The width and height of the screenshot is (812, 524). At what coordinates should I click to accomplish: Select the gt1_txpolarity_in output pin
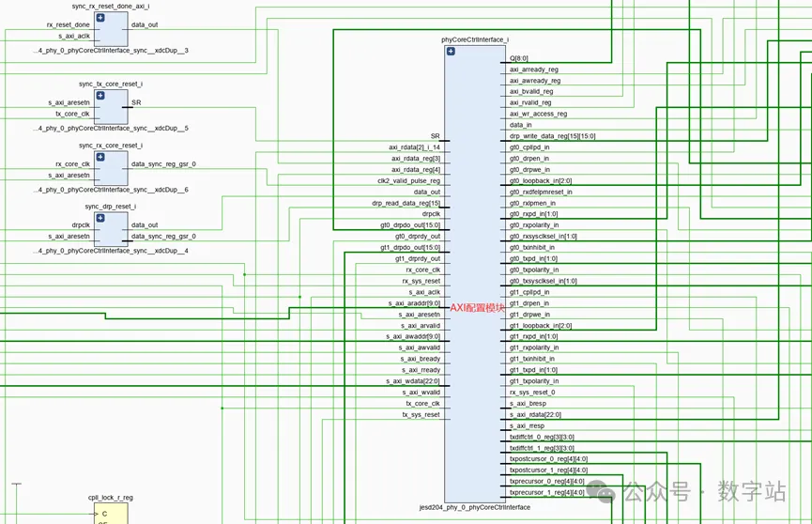pyautogui.click(x=535, y=381)
